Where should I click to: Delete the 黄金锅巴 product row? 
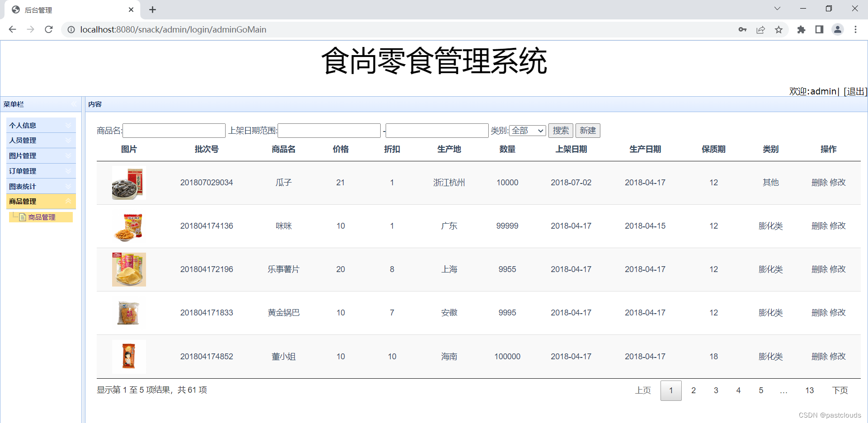point(820,313)
